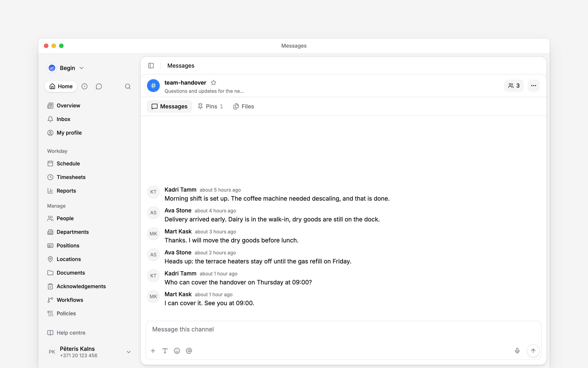Open Departments
This screenshot has width=588, height=368.
89,232
